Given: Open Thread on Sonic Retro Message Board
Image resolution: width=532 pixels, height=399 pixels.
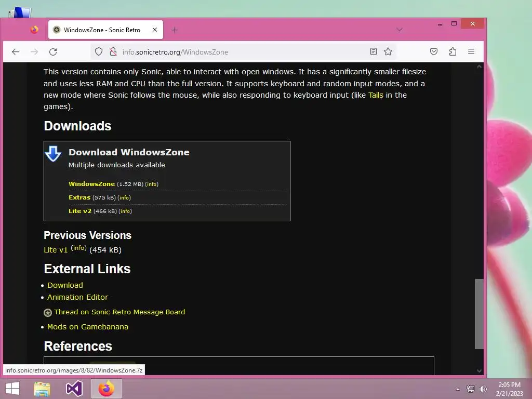Looking at the screenshot, I should [119, 312].
